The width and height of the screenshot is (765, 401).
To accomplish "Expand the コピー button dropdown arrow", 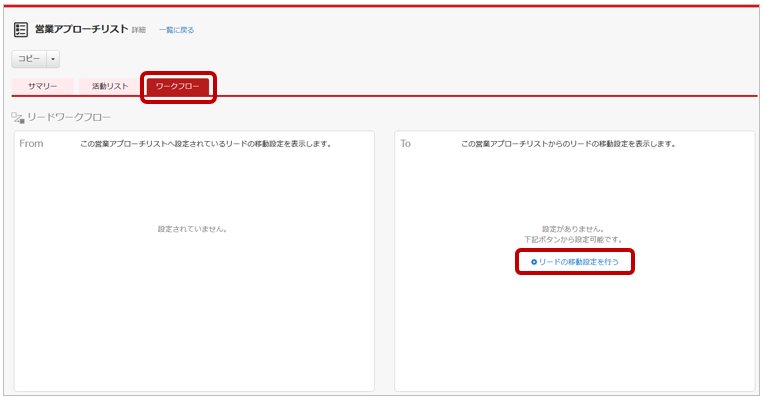I will click(x=53, y=60).
